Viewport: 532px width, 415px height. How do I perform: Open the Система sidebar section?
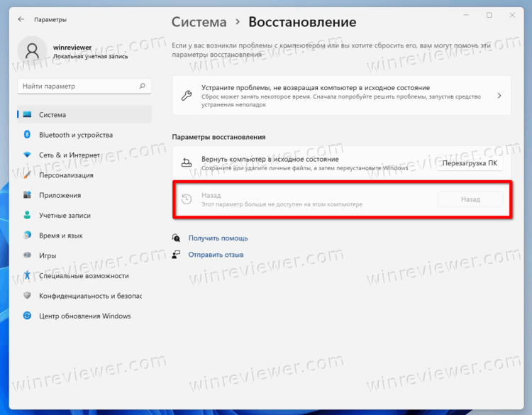(x=52, y=115)
